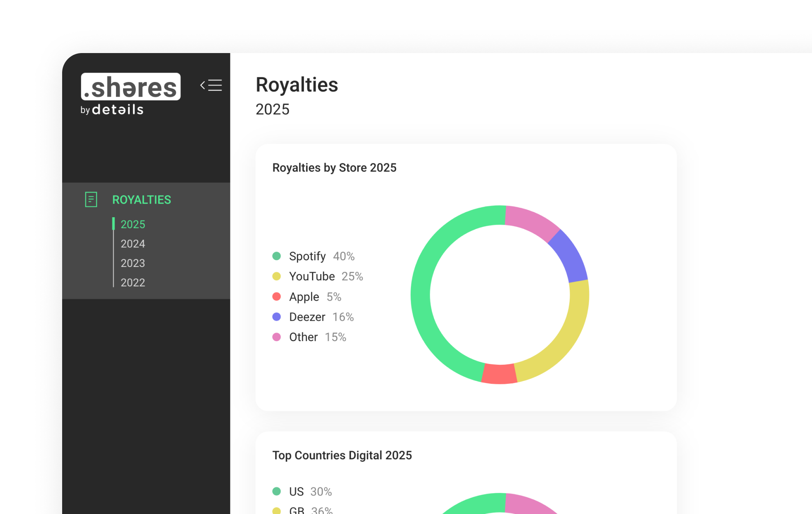Click the green Spotify legend dot

click(276, 256)
